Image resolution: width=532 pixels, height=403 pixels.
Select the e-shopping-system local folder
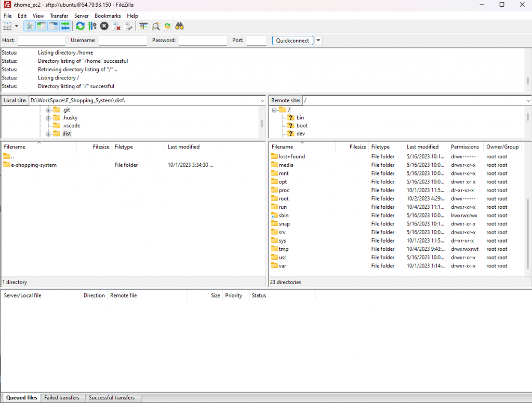tap(34, 165)
